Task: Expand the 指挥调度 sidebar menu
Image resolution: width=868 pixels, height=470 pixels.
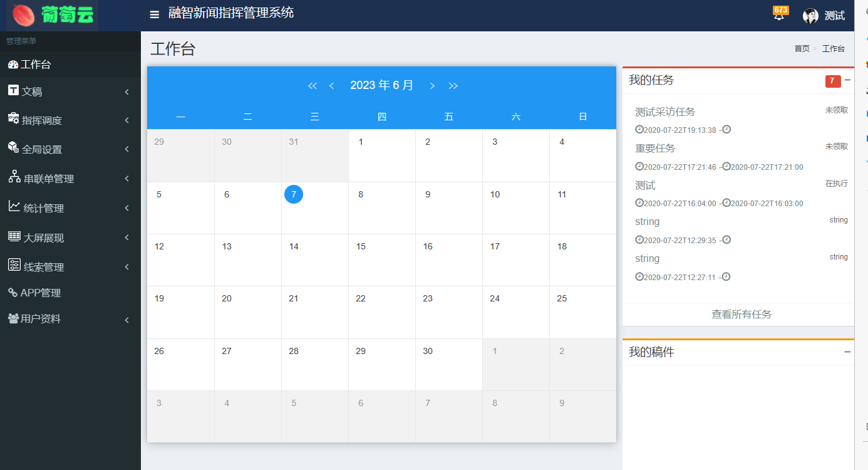Action: coord(69,120)
